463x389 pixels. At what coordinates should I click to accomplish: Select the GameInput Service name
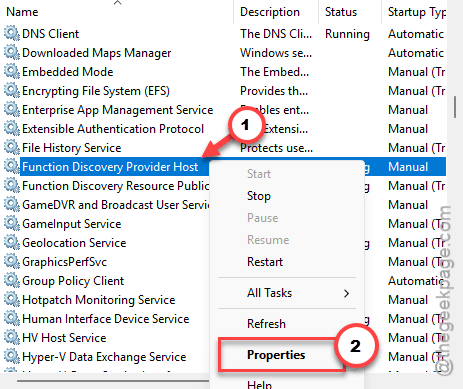pyautogui.click(x=72, y=224)
